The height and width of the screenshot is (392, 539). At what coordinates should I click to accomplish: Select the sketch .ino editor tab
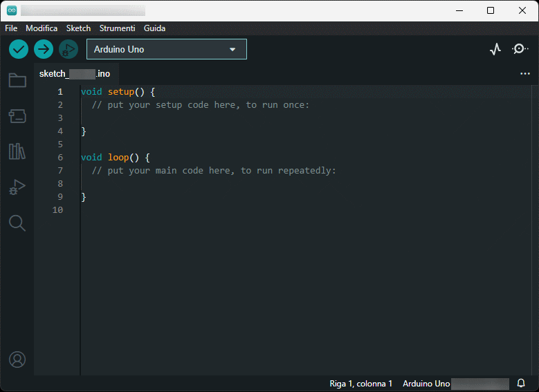(75, 73)
